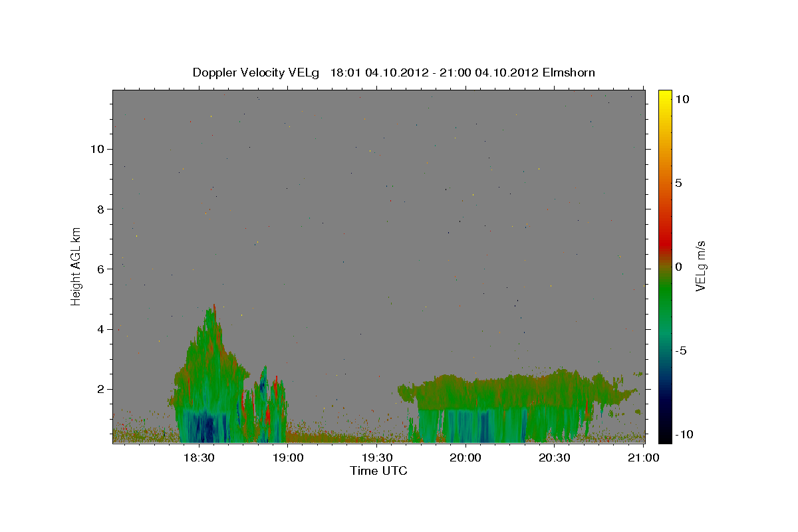Click the Time UTC axis label

tap(378, 471)
